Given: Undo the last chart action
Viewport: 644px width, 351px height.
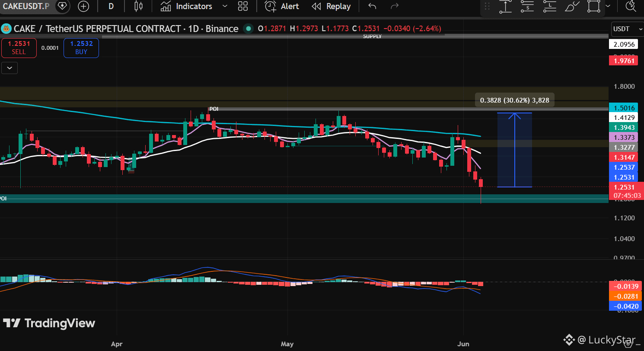Looking at the screenshot, I should tap(372, 6).
